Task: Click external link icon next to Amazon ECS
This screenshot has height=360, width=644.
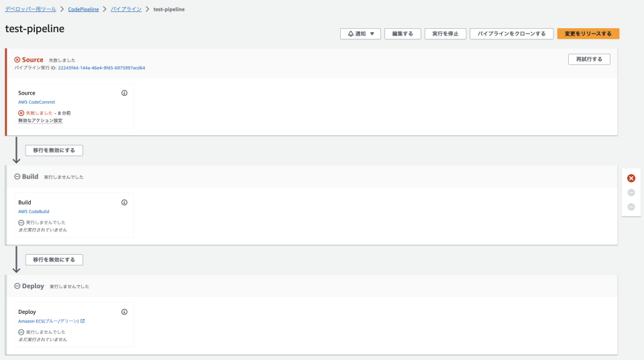Action: pyautogui.click(x=83, y=321)
